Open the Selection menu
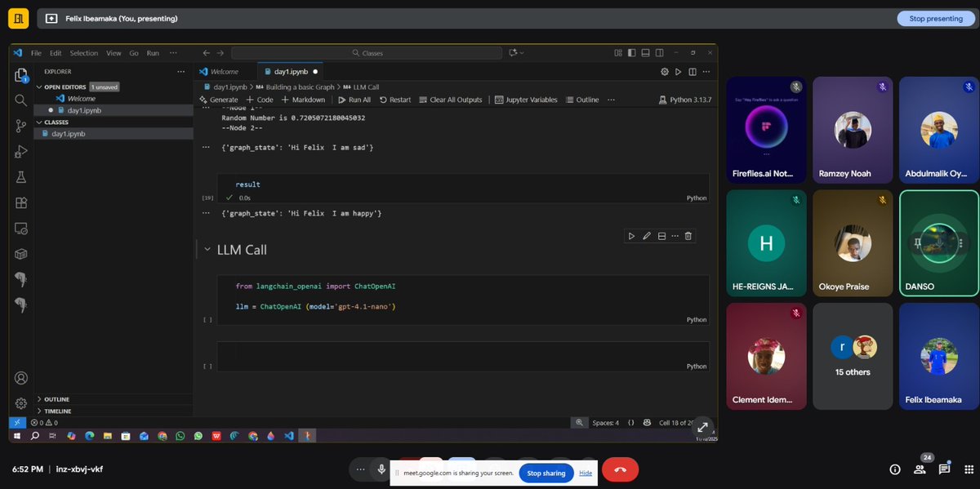980x489 pixels. pos(83,53)
